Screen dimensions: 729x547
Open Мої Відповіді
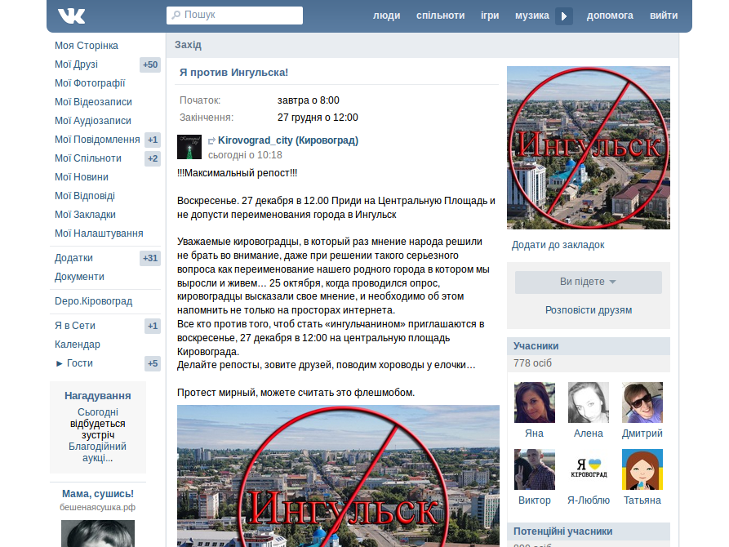pos(85,196)
